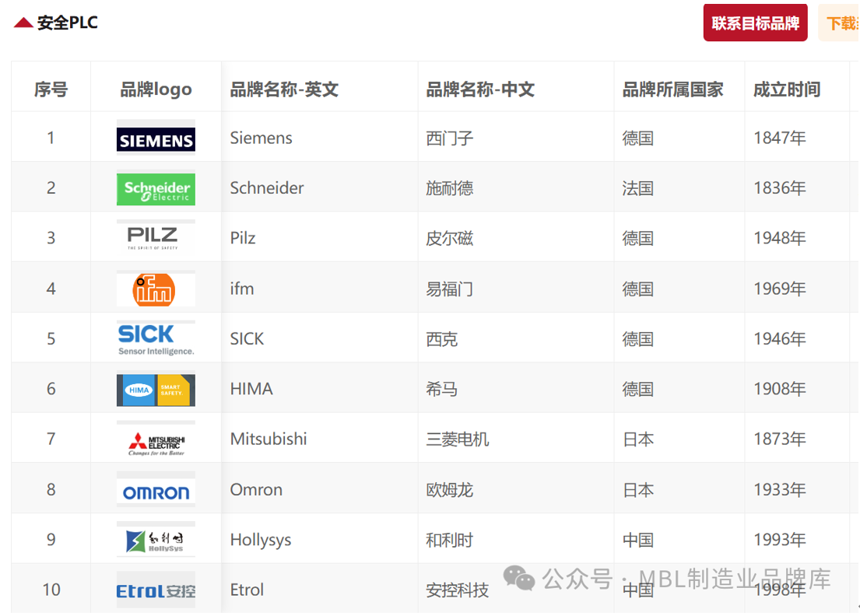
Task: Select the Omron English name cell
Action: 320,489
